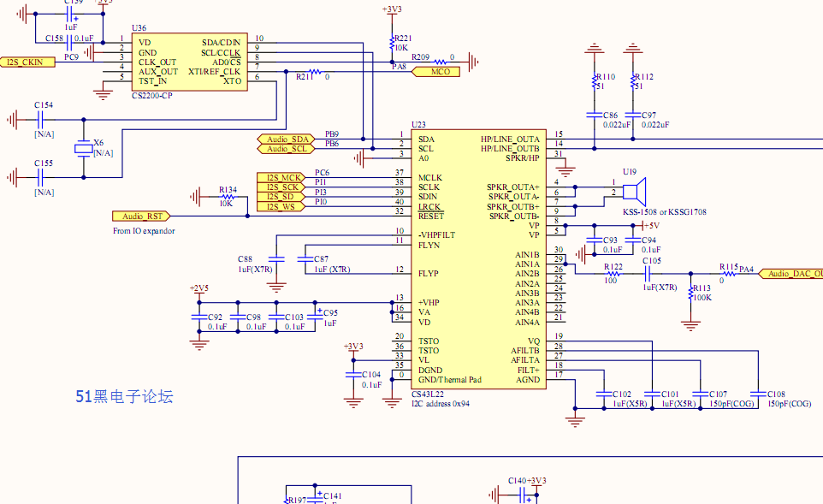
Task: Click the +2V5 power label
Action: [x=199, y=288]
